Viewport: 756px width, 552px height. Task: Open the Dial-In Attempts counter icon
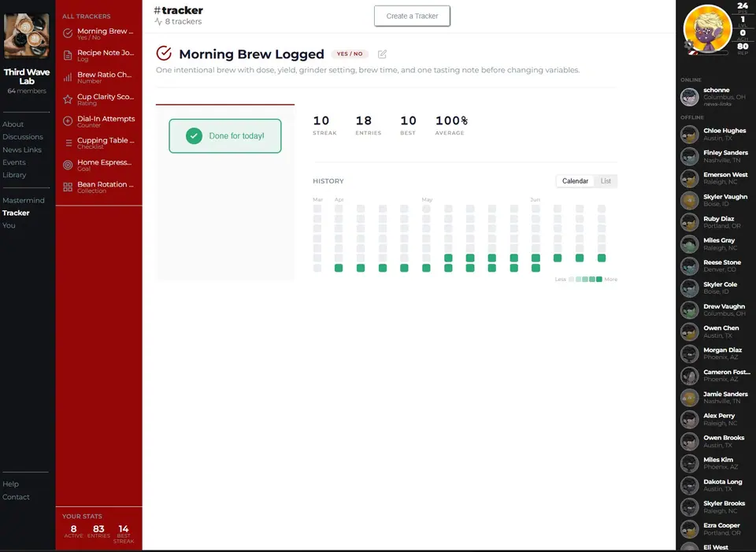coord(68,121)
